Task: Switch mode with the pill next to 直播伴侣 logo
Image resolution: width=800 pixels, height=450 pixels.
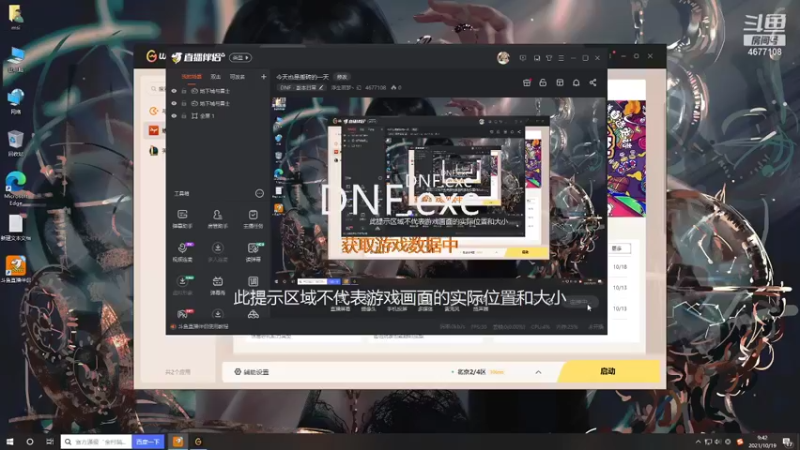Action: [x=240, y=58]
